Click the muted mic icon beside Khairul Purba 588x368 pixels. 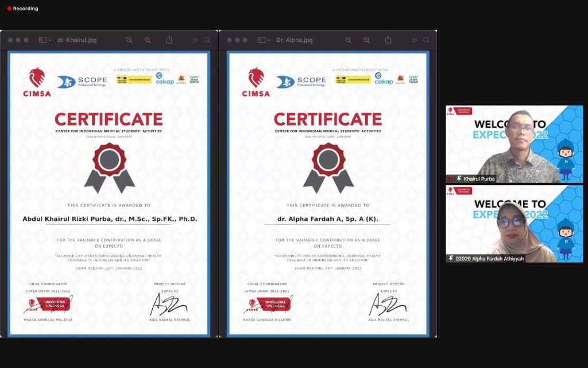459,179
